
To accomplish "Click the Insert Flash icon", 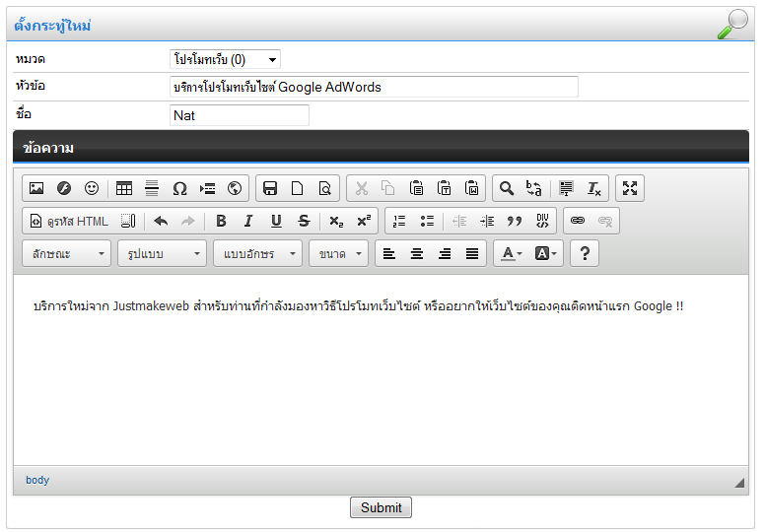I will click(x=64, y=188).
